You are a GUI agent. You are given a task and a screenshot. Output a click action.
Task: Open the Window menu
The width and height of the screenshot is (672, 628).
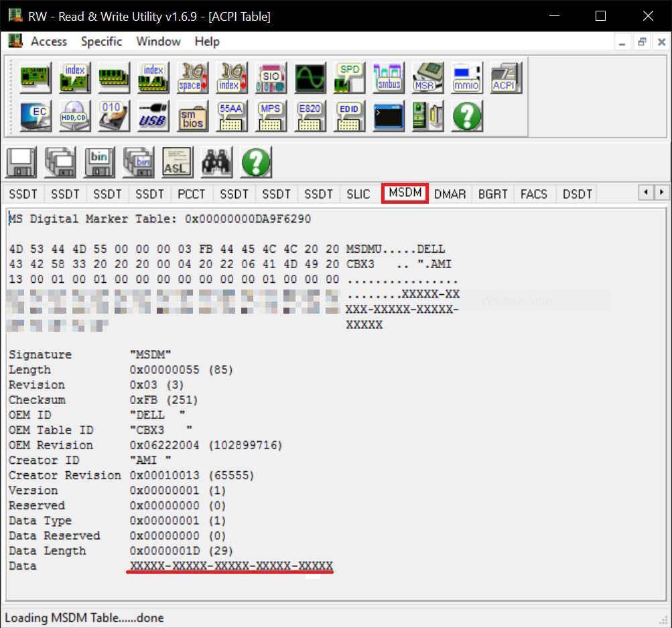coord(158,42)
